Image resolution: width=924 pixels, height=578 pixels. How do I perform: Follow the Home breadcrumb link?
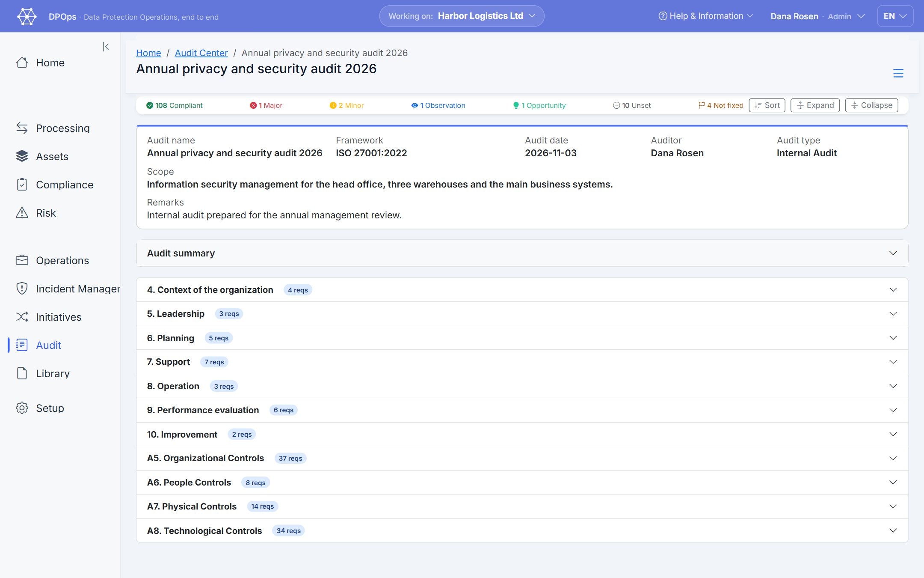(x=148, y=53)
